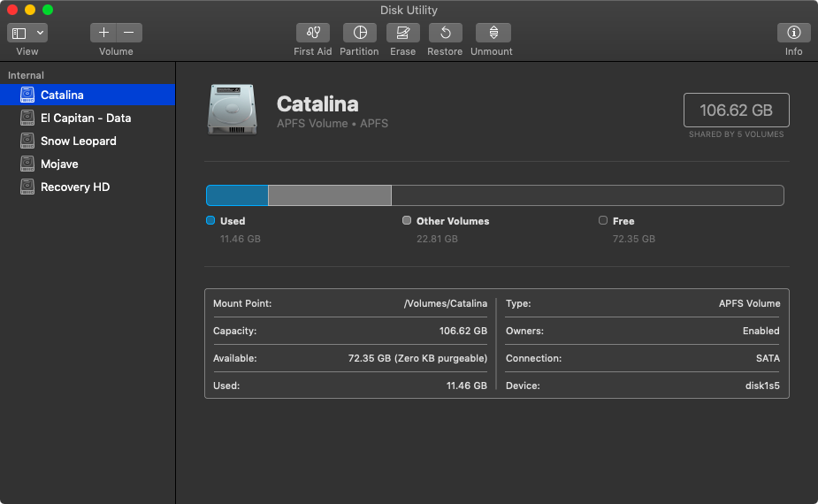Viewport: 818px width, 504px height.
Task: Click the large hard drive image
Action: coord(233,110)
